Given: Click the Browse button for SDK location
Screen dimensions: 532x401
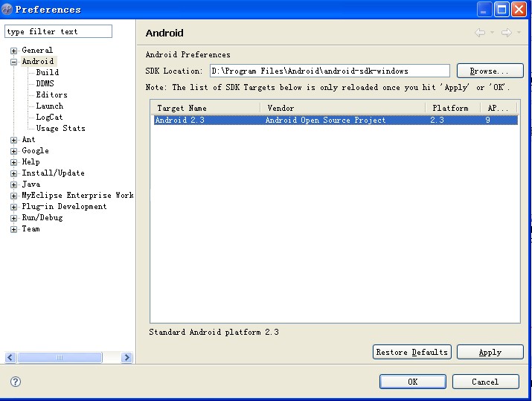Looking at the screenshot, I should [490, 71].
